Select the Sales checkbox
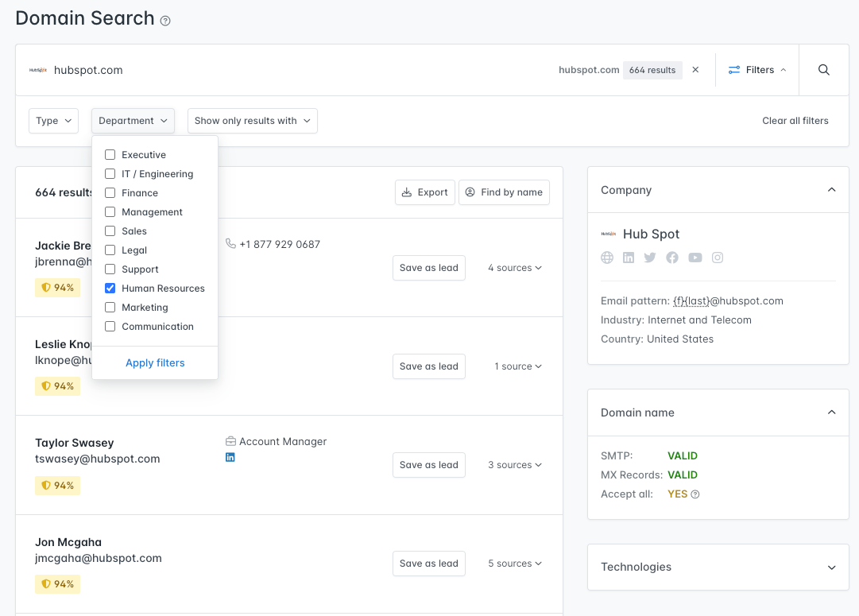 tap(110, 231)
